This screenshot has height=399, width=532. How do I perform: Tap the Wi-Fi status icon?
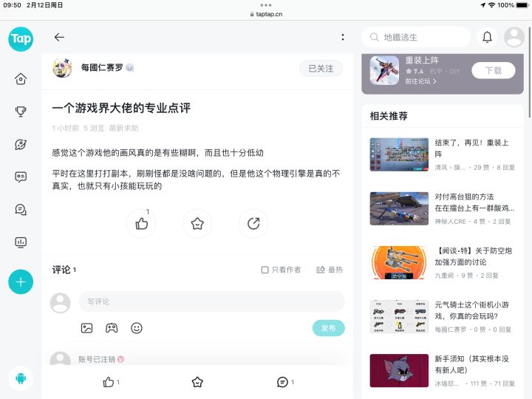pyautogui.click(x=491, y=5)
